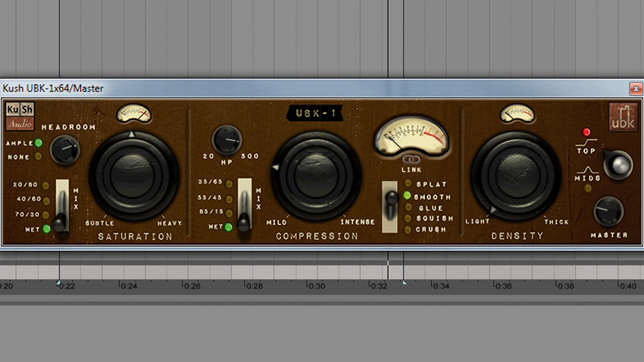This screenshot has height=362, width=644.
Task: Click the Kush UBK-1x64/Master title bar
Action: tap(322, 89)
